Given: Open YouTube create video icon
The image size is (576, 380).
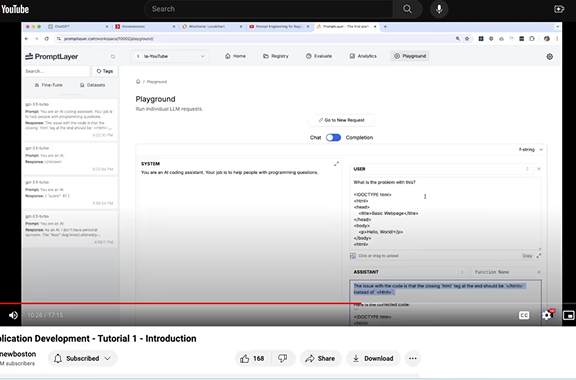Looking at the screenshot, I should (559, 9).
